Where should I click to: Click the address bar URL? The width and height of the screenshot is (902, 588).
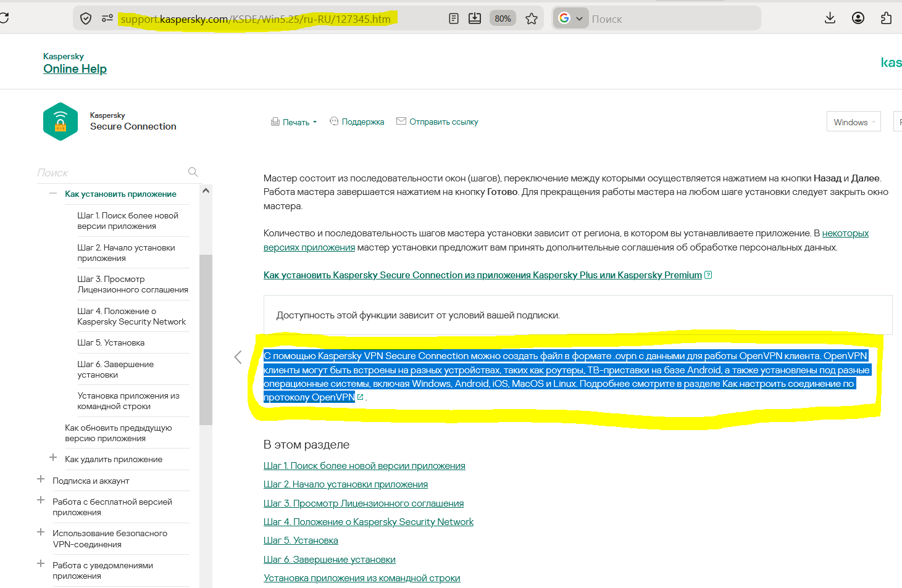tap(256, 19)
